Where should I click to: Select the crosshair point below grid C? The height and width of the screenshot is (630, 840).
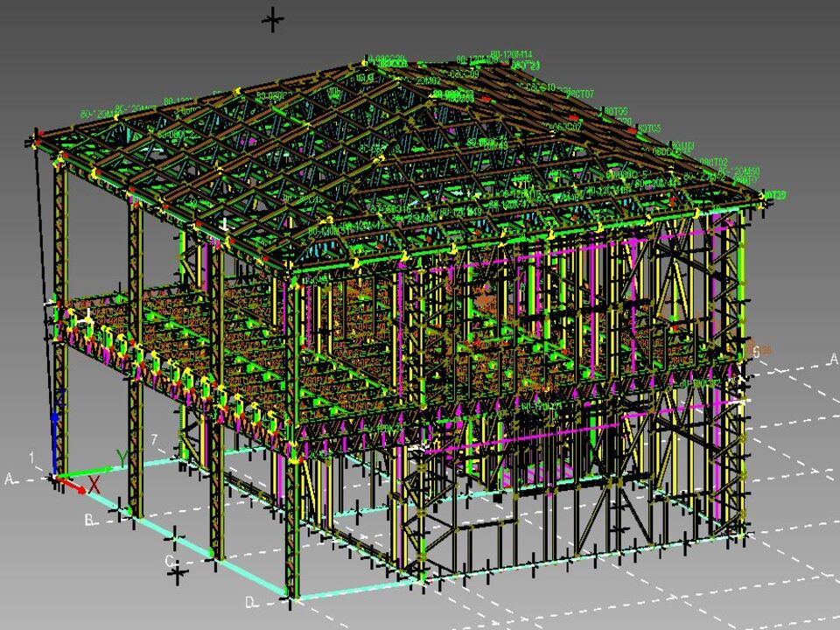(178, 574)
